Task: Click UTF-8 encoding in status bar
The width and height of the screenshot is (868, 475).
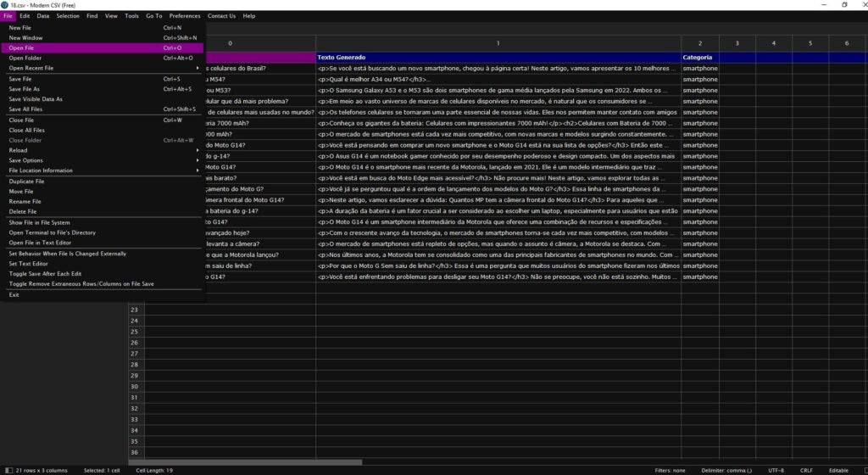Action: [776, 471]
